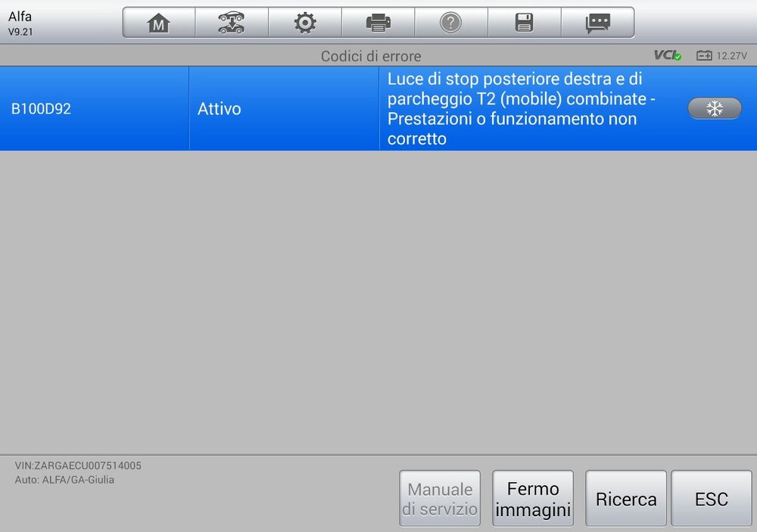Click the Print icon
The image size is (757, 532).
click(378, 22)
